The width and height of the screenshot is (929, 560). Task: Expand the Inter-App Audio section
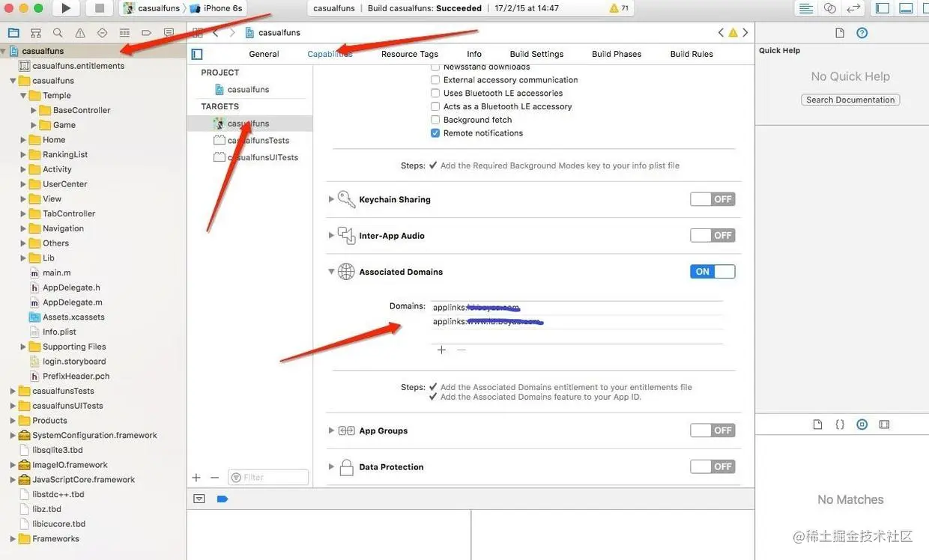[331, 235]
